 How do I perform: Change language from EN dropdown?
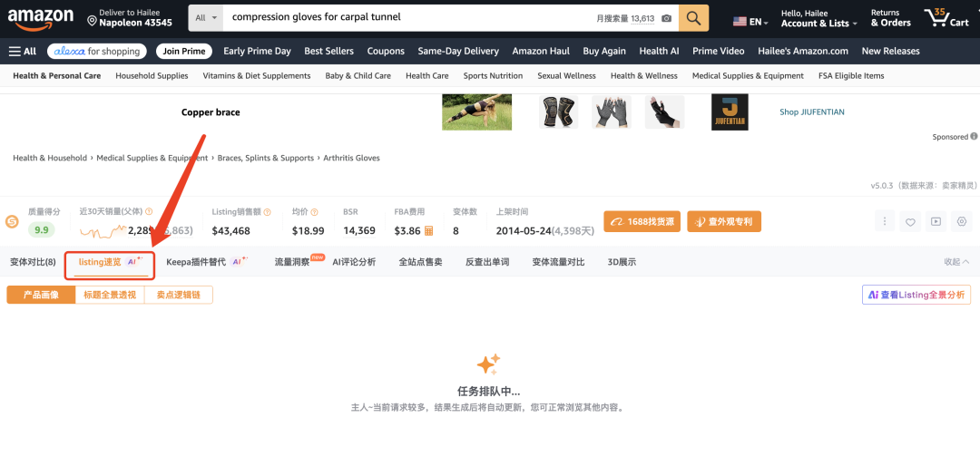750,22
